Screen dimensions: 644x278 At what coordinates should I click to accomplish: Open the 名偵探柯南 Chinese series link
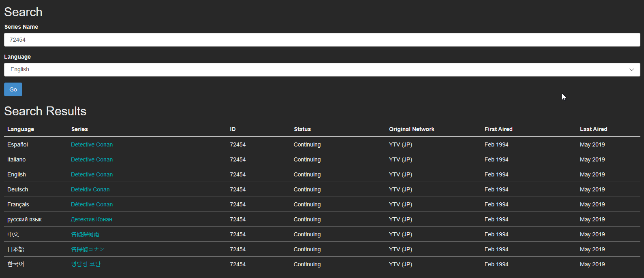[x=85, y=234]
